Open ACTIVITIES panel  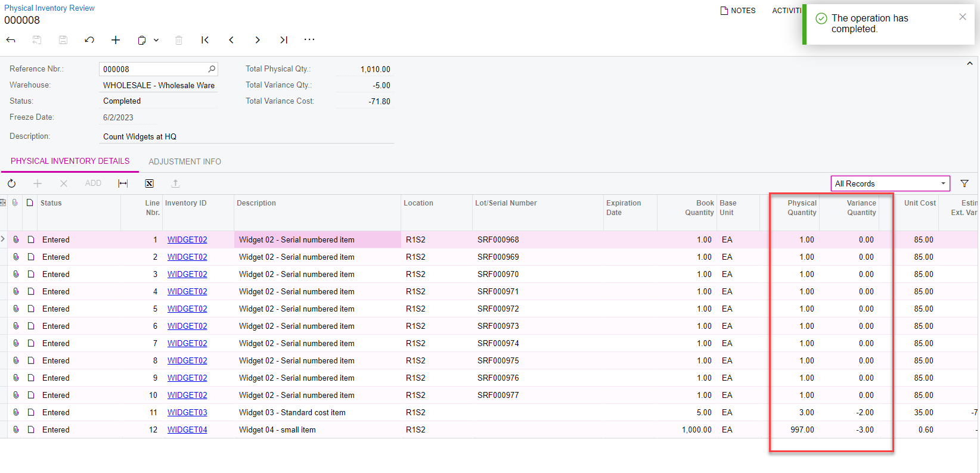[787, 11]
